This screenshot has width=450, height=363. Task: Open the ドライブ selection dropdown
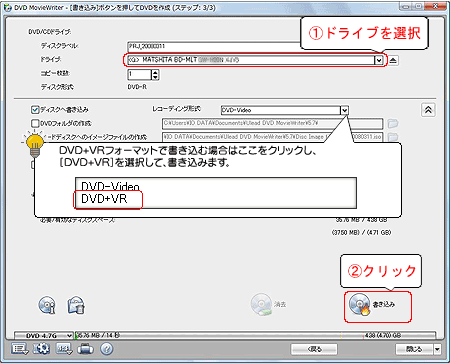point(378,60)
